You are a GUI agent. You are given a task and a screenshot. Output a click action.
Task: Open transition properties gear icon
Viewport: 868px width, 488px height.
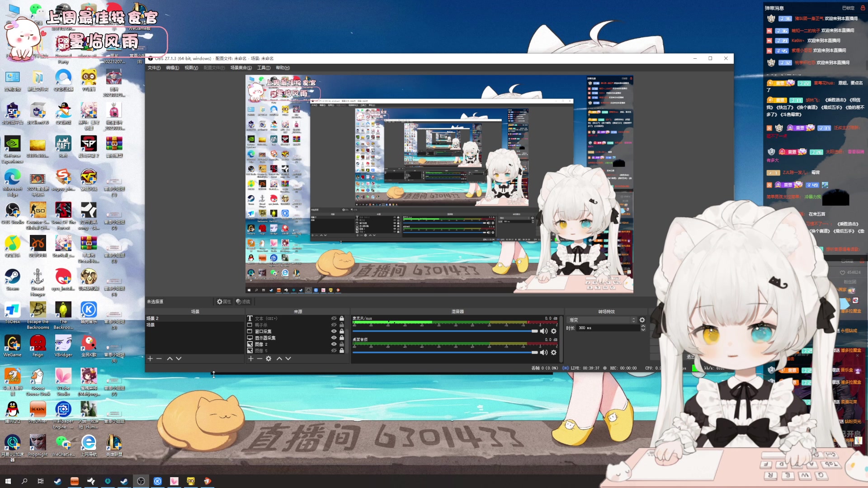tap(642, 320)
